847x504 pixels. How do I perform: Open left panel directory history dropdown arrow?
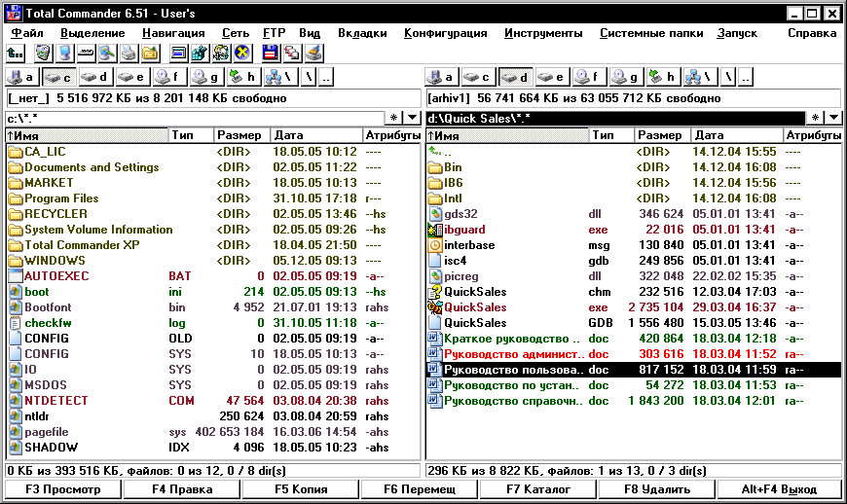[412, 118]
